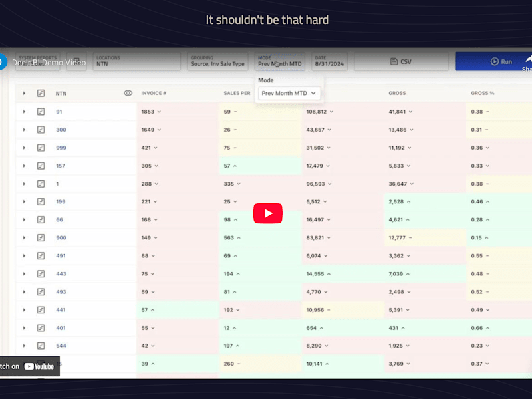Screen dimensions: 532x399
Task: Select gross percent cell 0.66
Action: pos(499,327)
